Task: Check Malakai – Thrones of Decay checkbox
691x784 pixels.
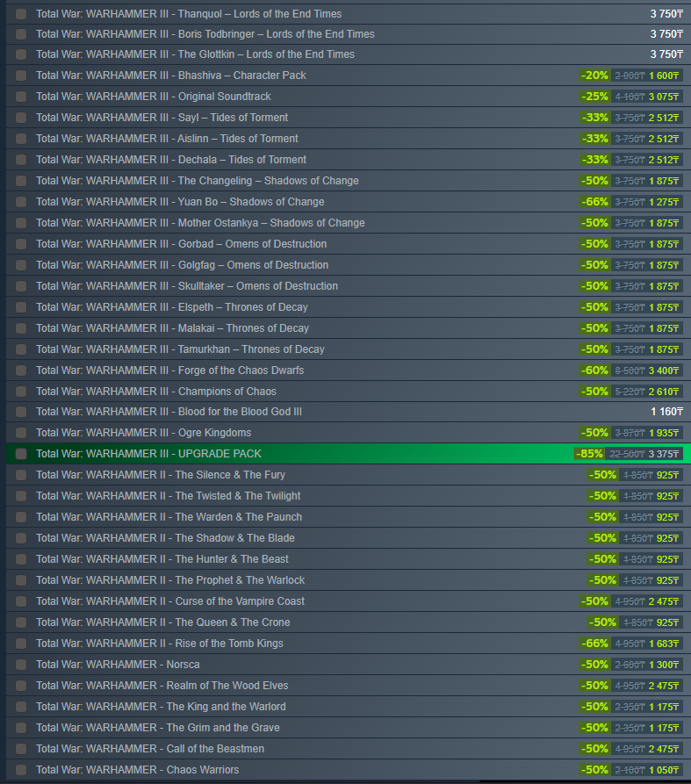Action: coord(21,328)
